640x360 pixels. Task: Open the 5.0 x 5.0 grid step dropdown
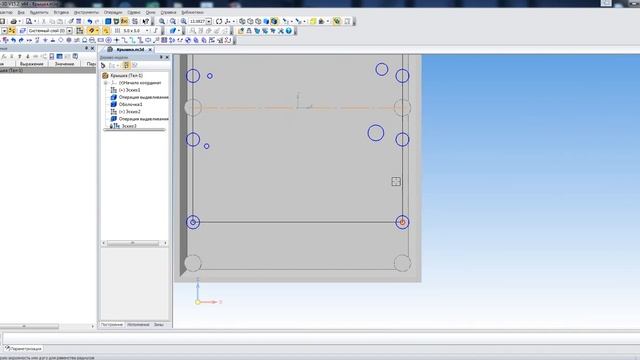point(147,31)
